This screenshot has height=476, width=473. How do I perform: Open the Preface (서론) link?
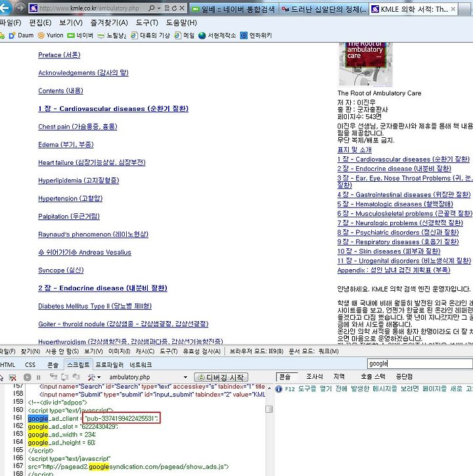pyautogui.click(x=59, y=55)
